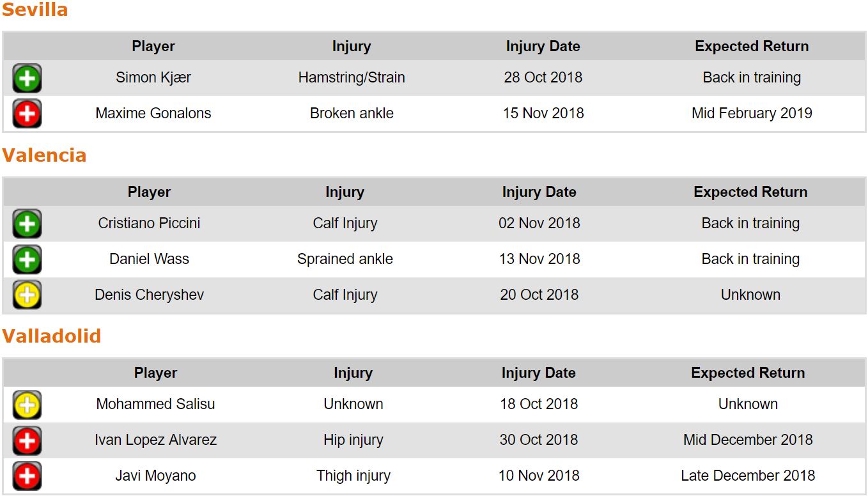Viewport: 868px width, 496px height.
Task: Click yellow status icon beside Denis Cheryshev
Action: [x=27, y=295]
